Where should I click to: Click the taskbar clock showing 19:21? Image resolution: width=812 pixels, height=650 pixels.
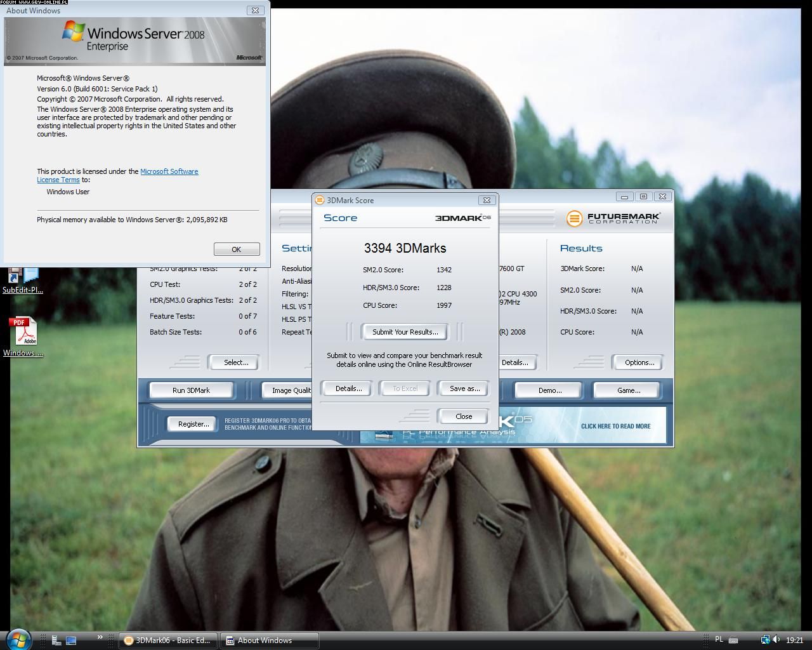coord(794,640)
